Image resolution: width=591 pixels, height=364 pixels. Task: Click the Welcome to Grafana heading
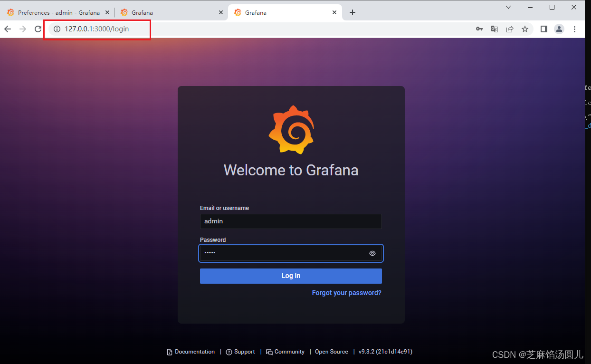pyautogui.click(x=291, y=170)
